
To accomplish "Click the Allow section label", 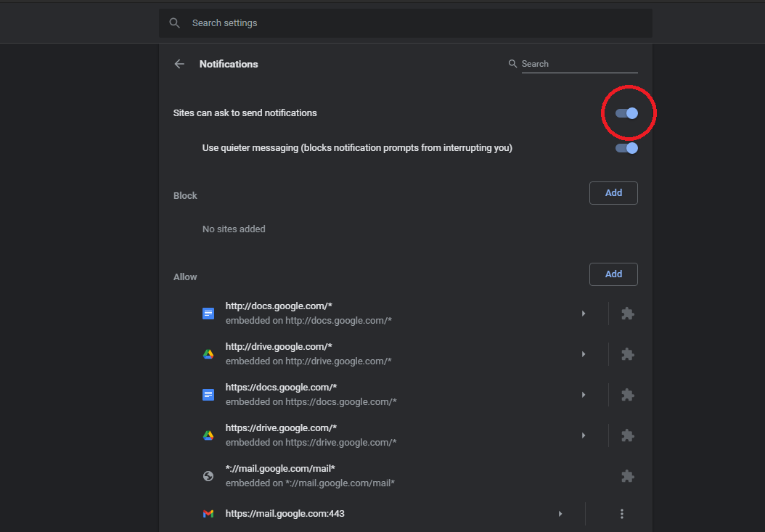I will (x=185, y=277).
